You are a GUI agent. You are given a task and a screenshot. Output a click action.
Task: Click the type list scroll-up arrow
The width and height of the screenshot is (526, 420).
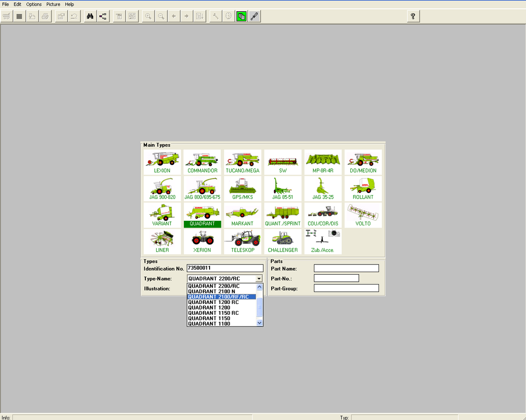(x=259, y=287)
